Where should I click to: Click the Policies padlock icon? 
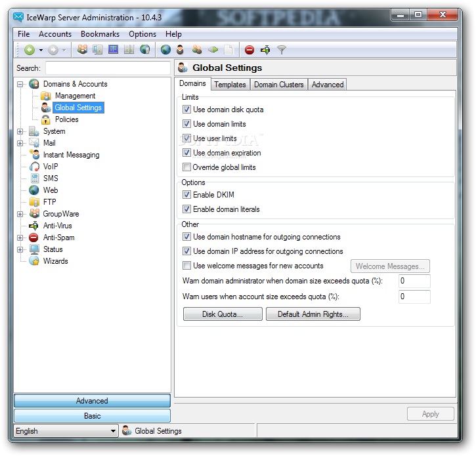point(46,119)
